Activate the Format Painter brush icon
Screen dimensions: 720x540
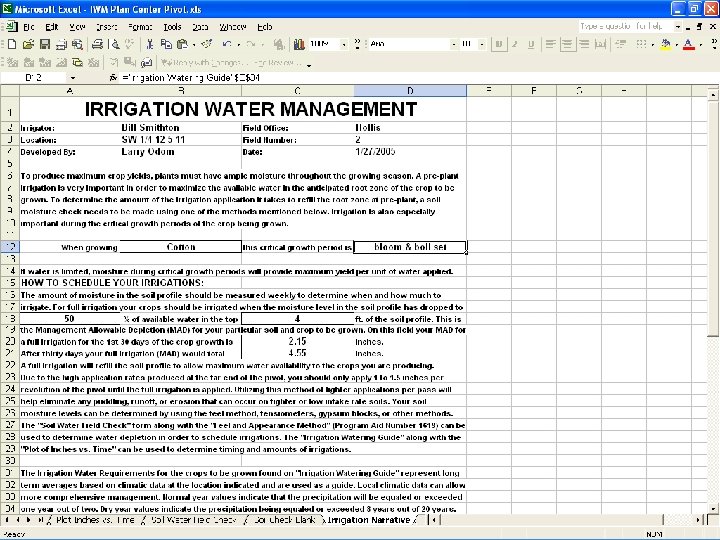(207, 44)
